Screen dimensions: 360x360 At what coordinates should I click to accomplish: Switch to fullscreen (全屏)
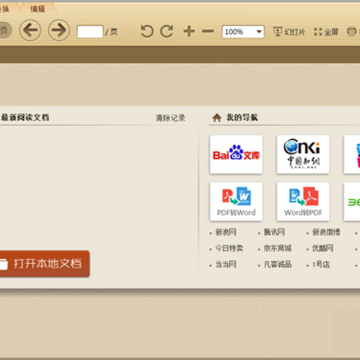[326, 32]
